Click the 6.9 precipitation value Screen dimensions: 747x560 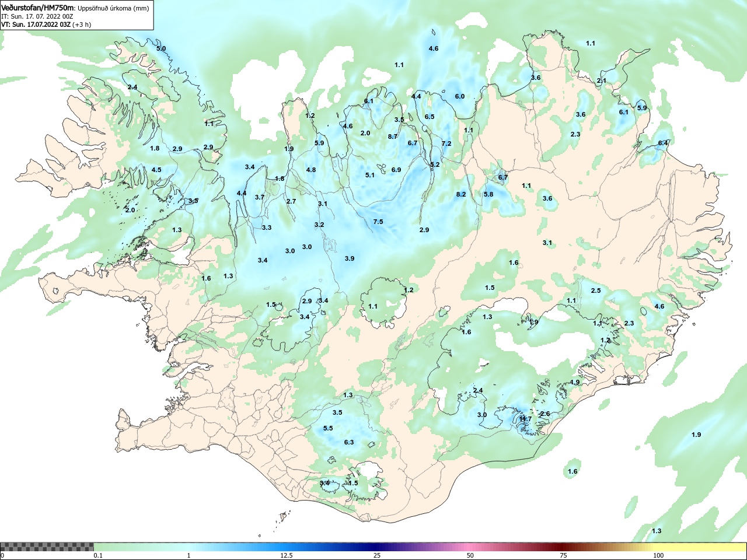tap(396, 170)
